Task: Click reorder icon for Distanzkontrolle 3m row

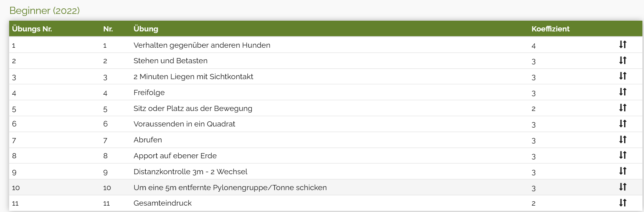Action: pos(623,171)
